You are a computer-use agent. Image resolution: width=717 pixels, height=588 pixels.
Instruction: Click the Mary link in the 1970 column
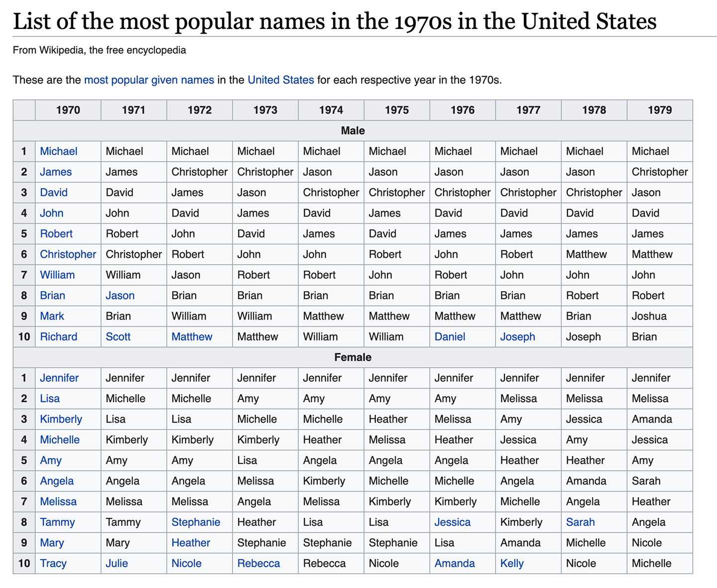52,543
